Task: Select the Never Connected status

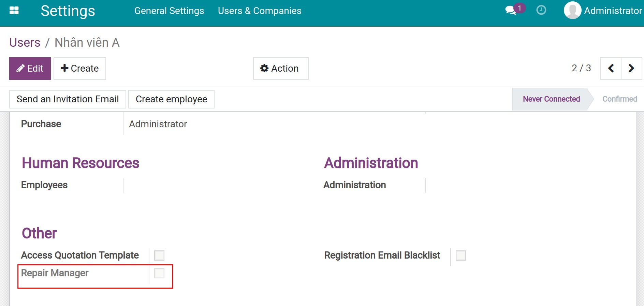Action: click(x=551, y=99)
